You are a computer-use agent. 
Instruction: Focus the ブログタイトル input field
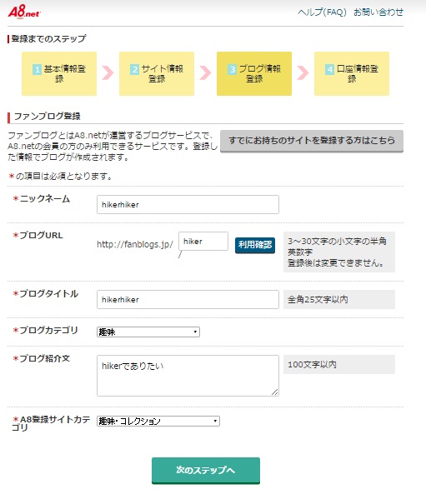[188, 300]
